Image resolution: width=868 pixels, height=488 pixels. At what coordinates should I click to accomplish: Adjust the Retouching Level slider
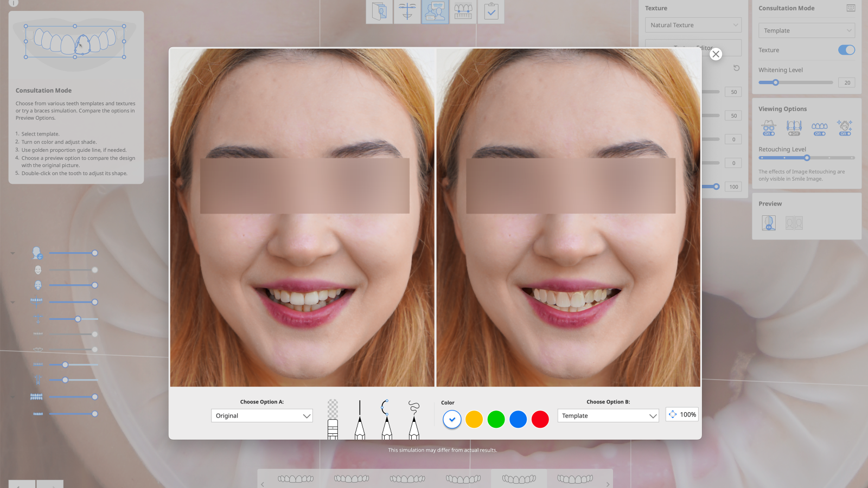807,158
